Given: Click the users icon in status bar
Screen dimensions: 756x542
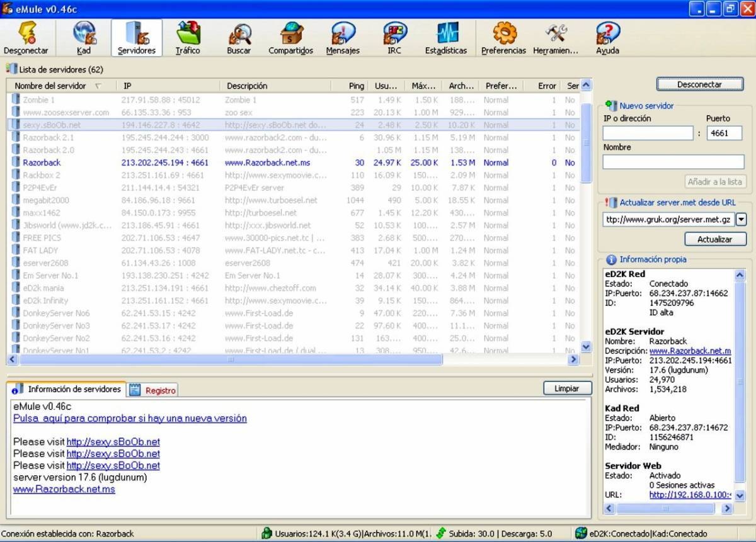Looking at the screenshot, I should click(267, 534).
